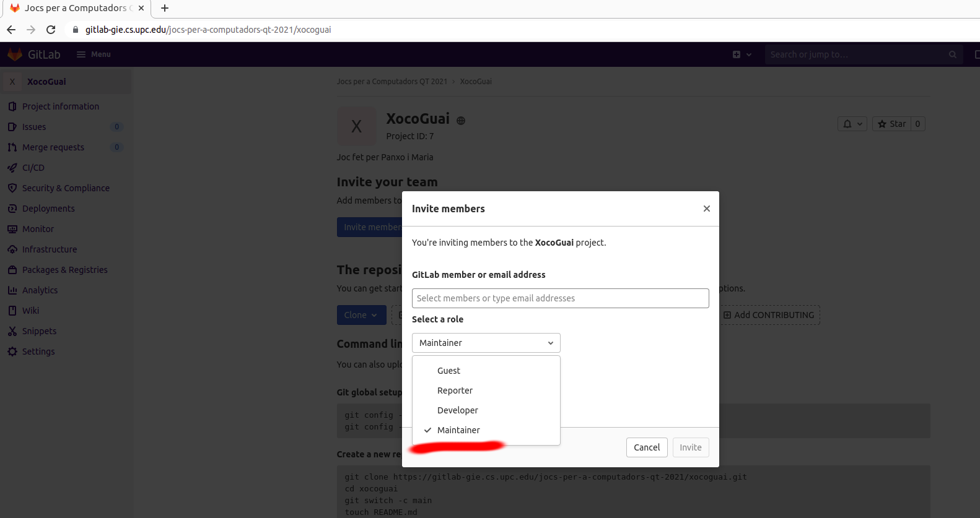Click the Cancel button in the dialog
Viewport: 980px width, 518px height.
coord(647,447)
